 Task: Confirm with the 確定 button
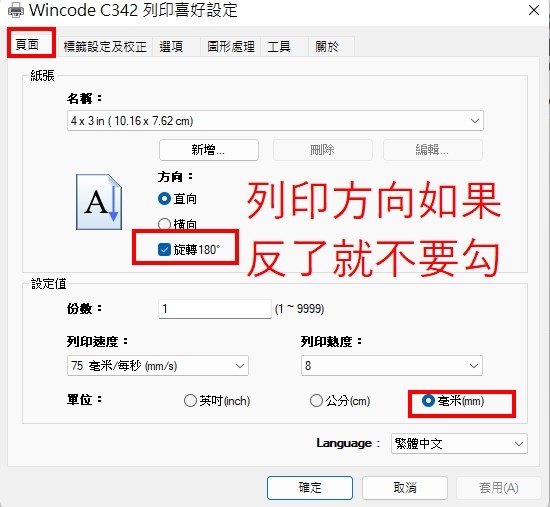pyautogui.click(x=310, y=487)
